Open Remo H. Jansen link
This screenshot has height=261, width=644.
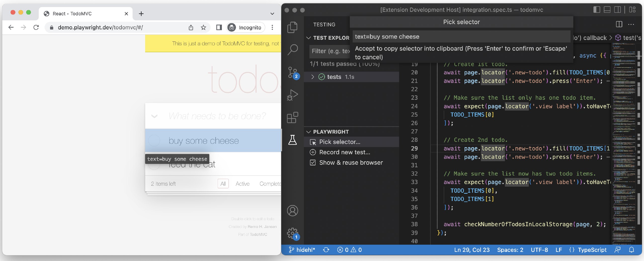point(262,227)
